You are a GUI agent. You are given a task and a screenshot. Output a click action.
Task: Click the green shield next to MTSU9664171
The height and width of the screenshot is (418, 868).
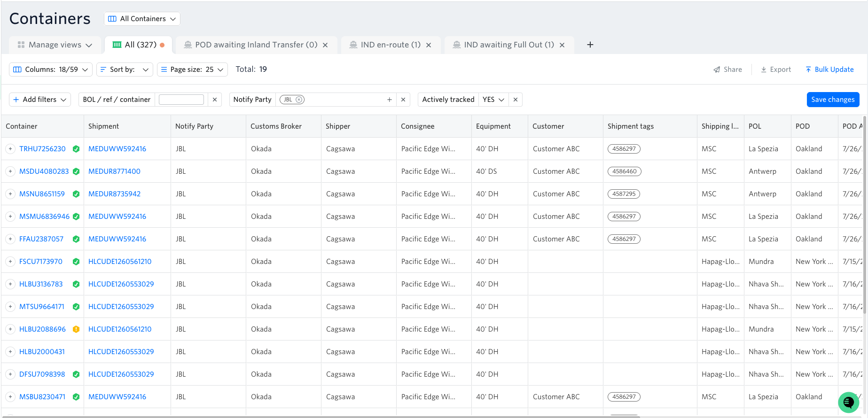(76, 307)
